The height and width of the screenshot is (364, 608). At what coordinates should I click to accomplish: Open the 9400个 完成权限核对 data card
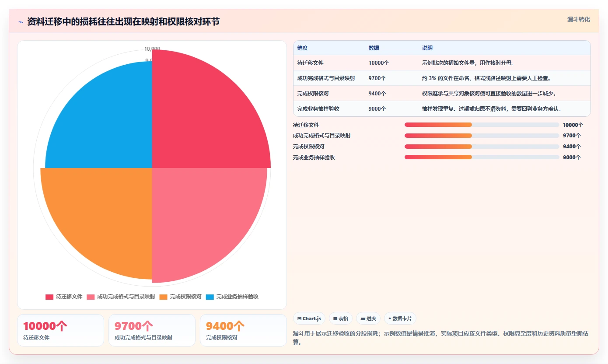(x=243, y=330)
